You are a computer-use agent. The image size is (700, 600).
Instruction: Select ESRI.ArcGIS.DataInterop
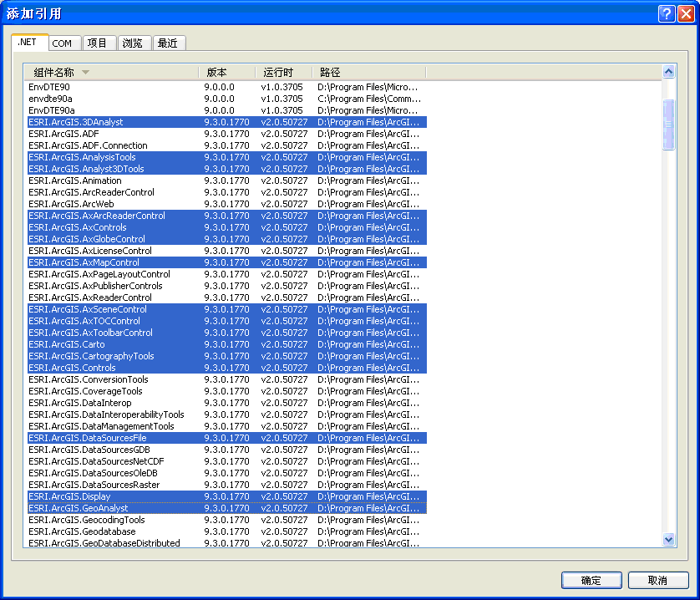(226, 403)
